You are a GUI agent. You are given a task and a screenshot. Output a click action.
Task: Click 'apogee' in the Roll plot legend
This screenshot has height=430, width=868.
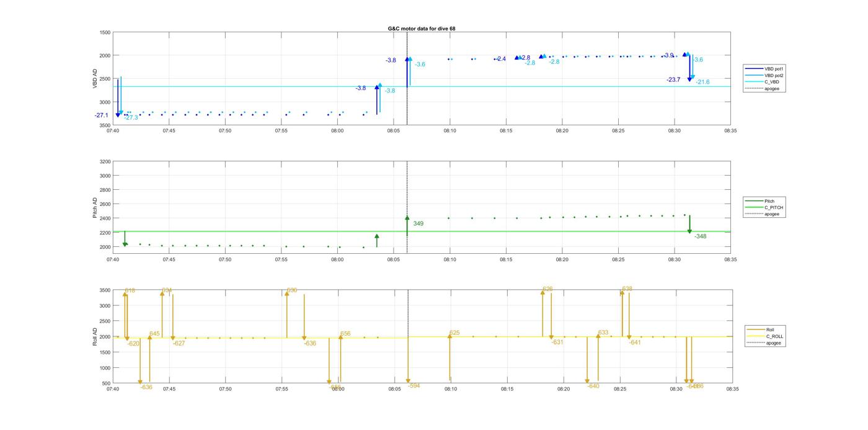[x=773, y=343]
